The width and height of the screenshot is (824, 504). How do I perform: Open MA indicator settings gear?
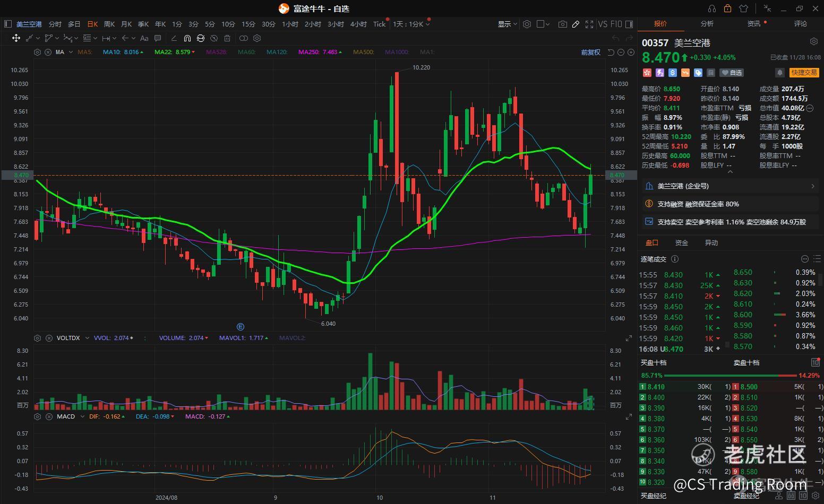(37, 52)
